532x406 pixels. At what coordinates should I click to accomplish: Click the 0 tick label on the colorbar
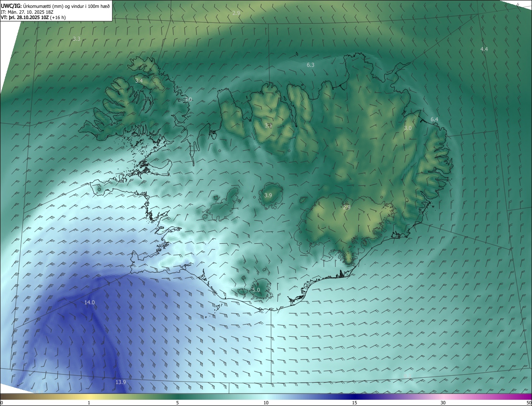pos(1,403)
